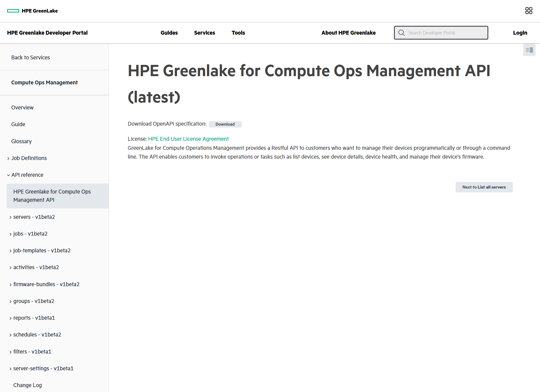Select HPE Greenlake for Compute Ops Management API item
540x392 pixels.
[x=57, y=196]
